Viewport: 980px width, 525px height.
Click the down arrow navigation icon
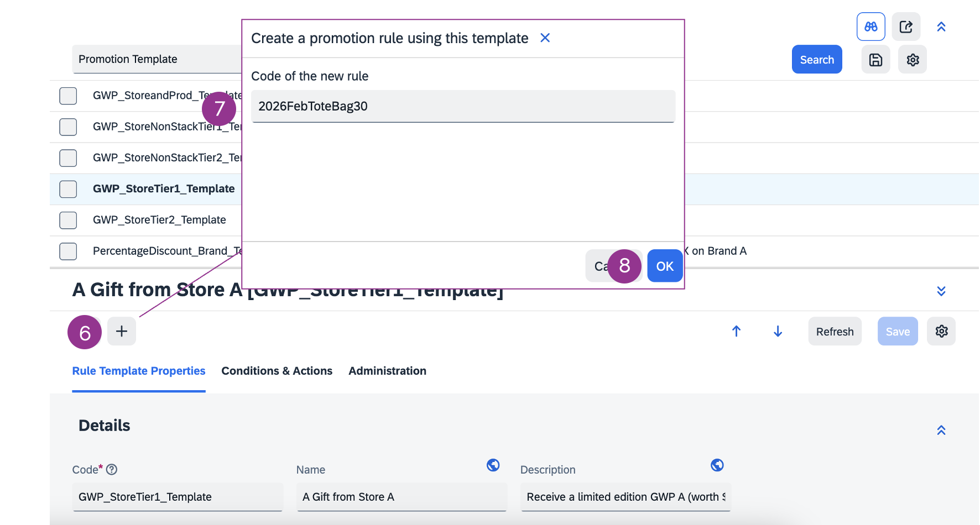pyautogui.click(x=778, y=331)
